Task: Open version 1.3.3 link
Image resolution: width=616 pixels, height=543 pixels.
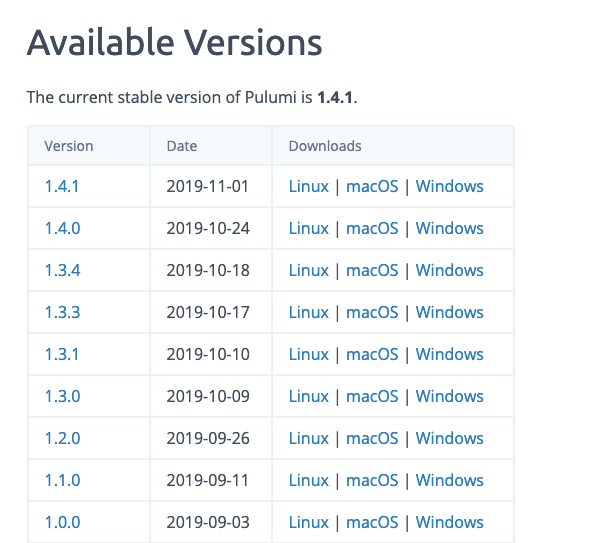Action: tap(62, 312)
